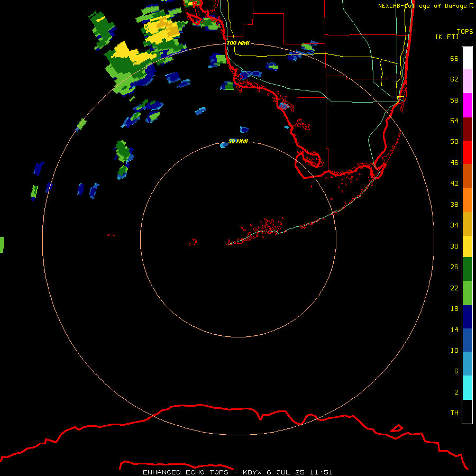Click the legend value "34"

coord(454,225)
